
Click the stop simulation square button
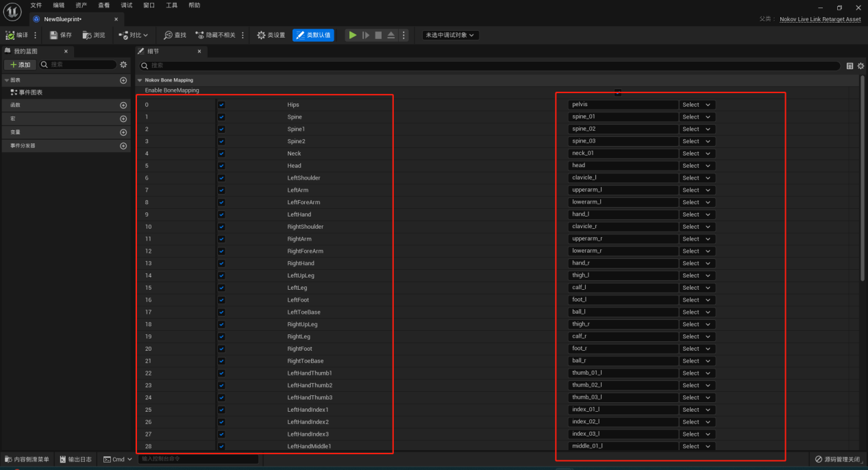(x=378, y=35)
